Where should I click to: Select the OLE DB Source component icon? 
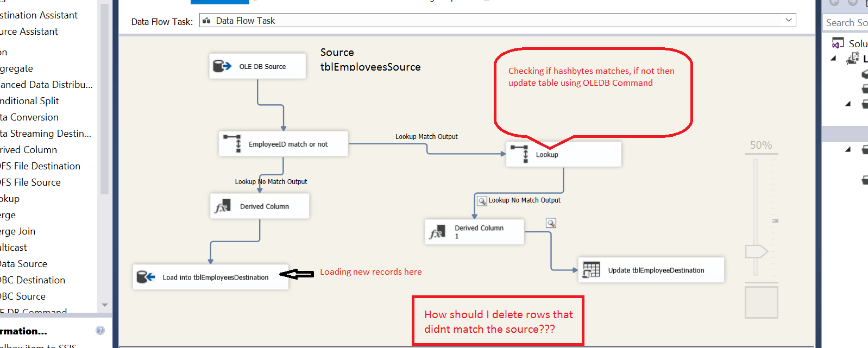point(222,66)
